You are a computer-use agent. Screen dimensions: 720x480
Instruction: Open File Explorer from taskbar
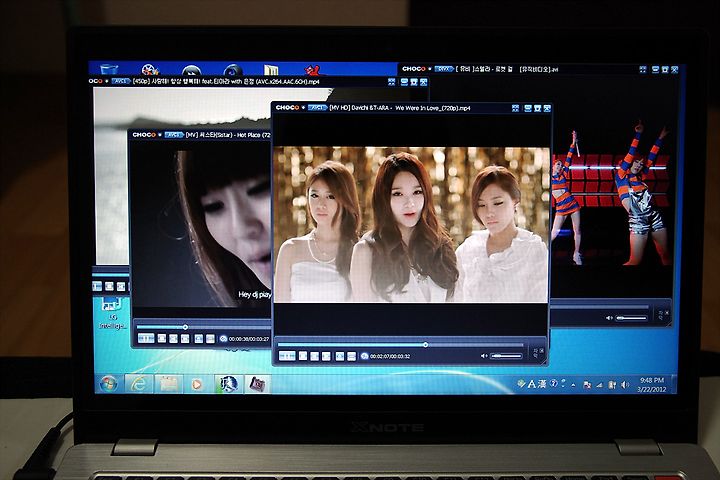168,384
